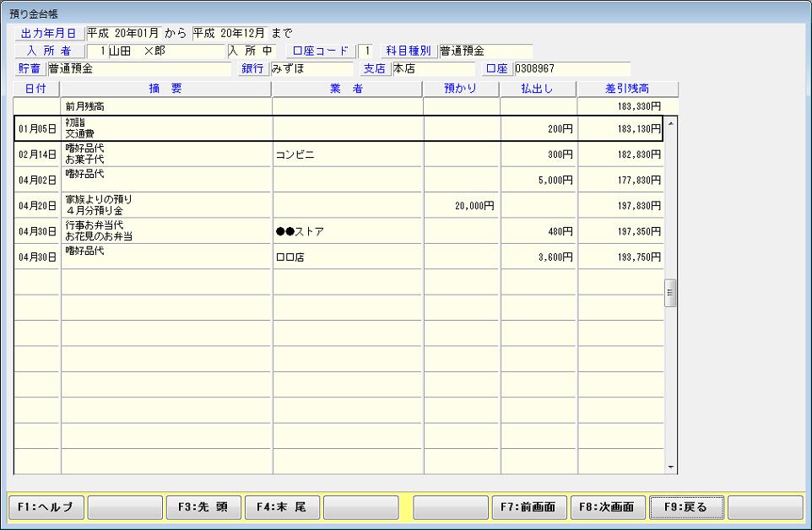Screen dimensions: 812x530
Task: Click F4 button to jump to end
Action: click(x=282, y=507)
